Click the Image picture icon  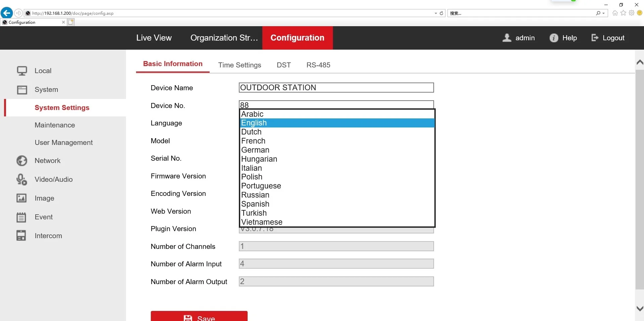click(x=22, y=198)
